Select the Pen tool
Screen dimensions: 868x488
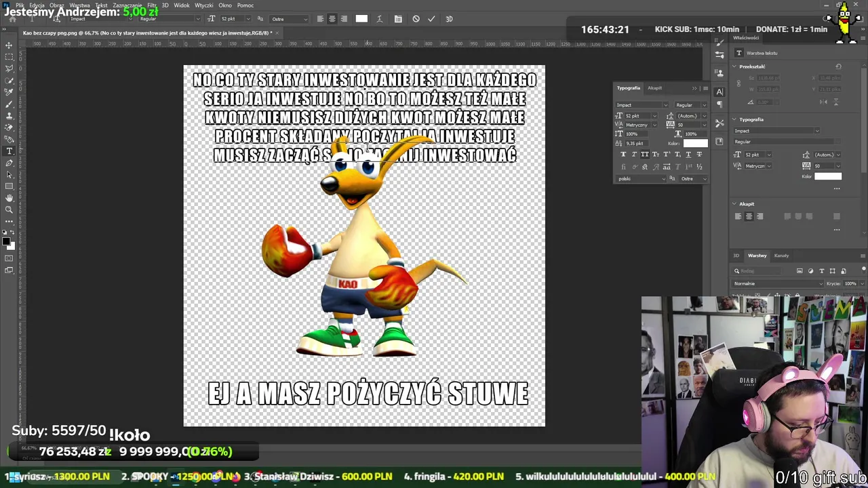coord(9,163)
